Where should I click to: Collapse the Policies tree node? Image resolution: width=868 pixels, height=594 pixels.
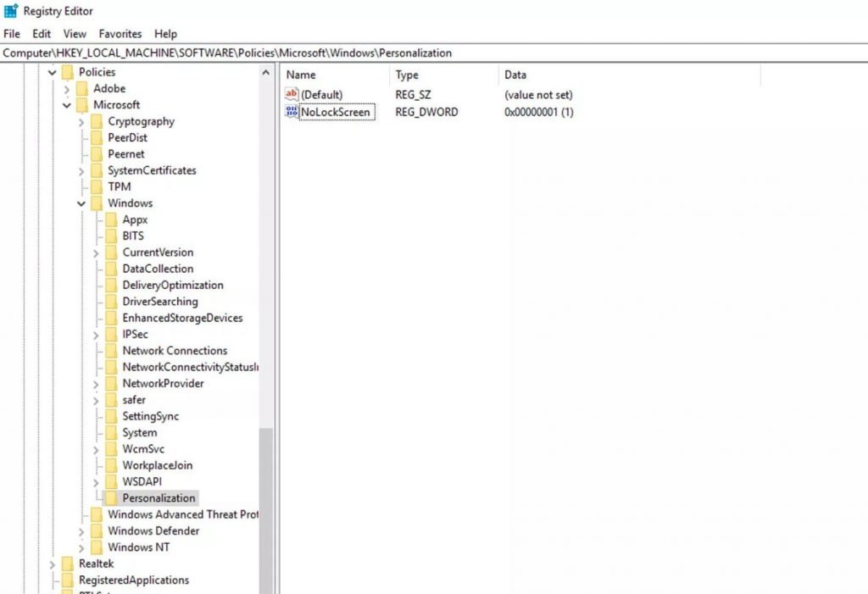pos(53,73)
